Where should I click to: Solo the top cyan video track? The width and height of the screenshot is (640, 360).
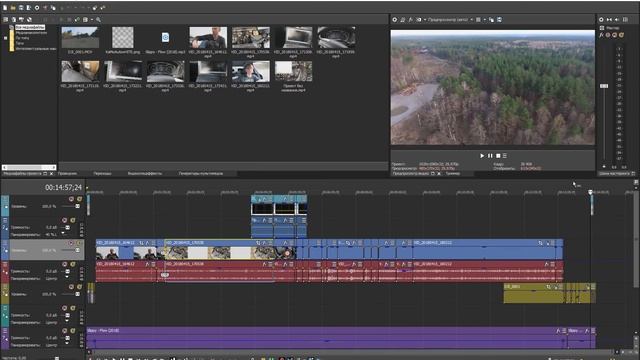click(x=80, y=199)
